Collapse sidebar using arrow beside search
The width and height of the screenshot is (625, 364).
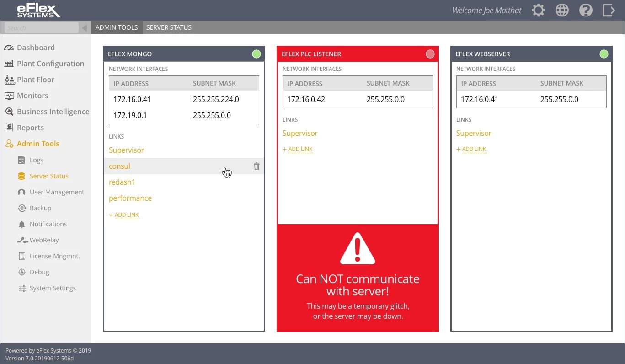pos(84,28)
